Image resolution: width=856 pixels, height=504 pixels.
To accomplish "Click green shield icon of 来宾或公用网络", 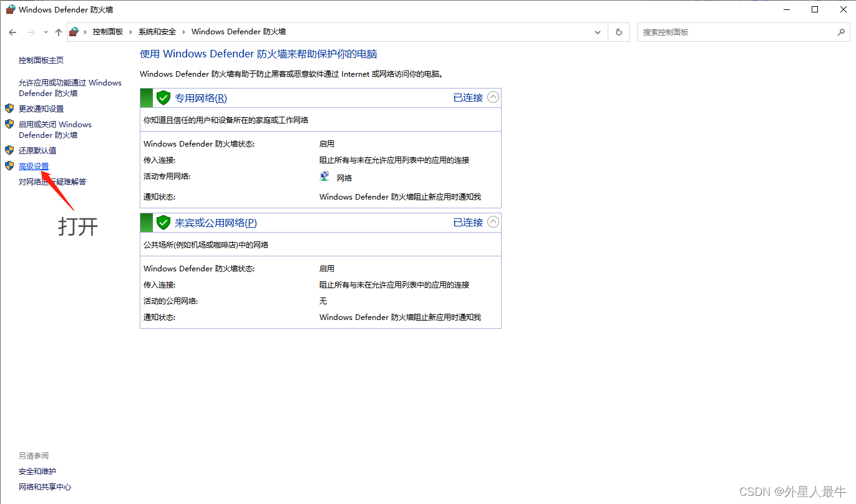I will pyautogui.click(x=163, y=223).
